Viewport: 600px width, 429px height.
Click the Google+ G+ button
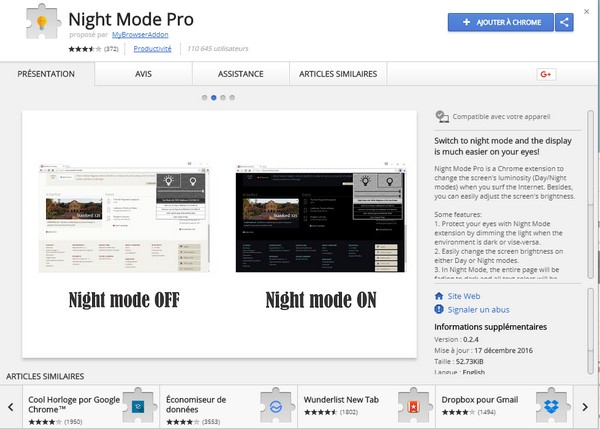click(x=547, y=74)
